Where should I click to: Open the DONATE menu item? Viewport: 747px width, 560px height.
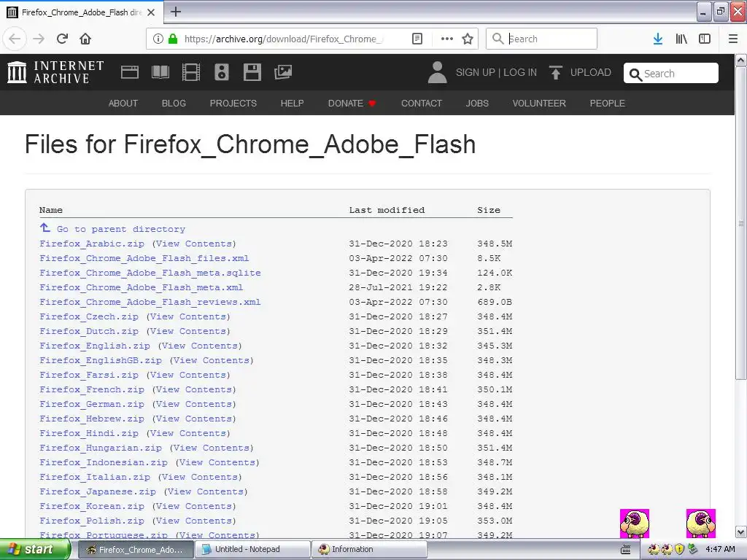coord(352,104)
